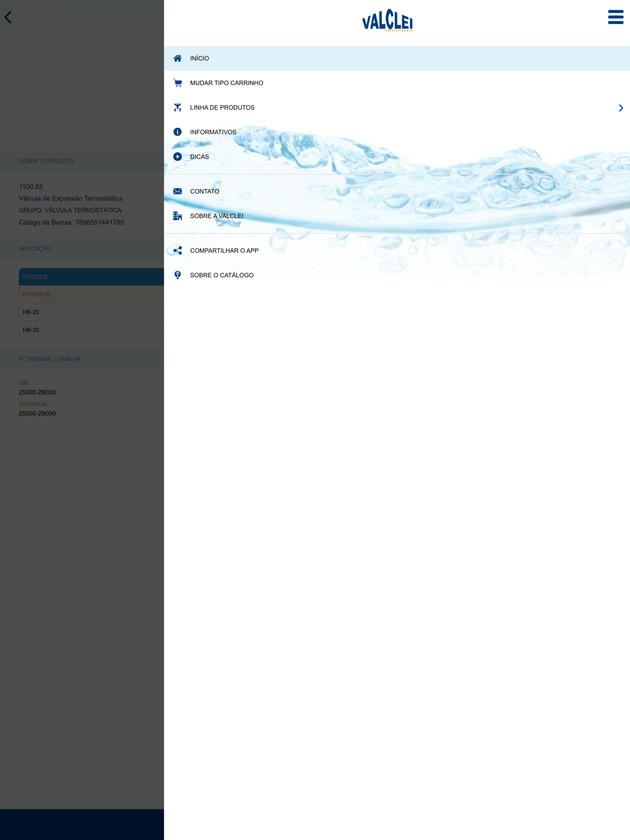Open INFORMATIVOS menu entry

click(x=397, y=132)
